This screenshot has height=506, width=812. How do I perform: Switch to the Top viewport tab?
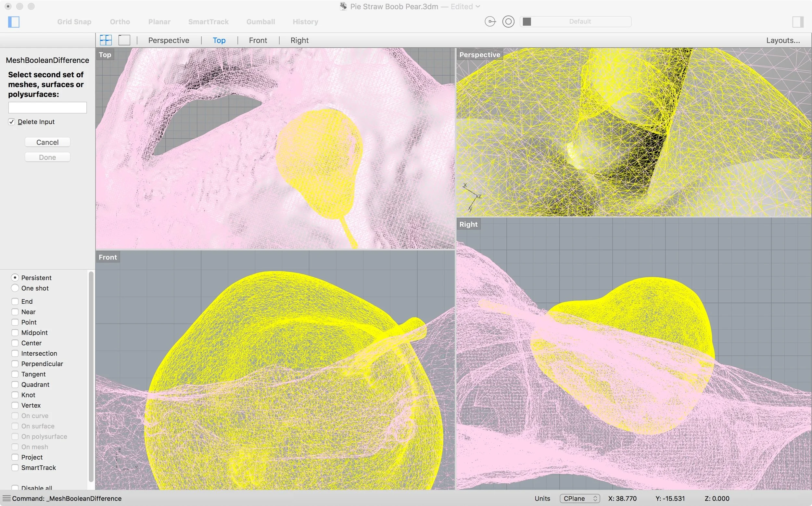click(x=219, y=40)
